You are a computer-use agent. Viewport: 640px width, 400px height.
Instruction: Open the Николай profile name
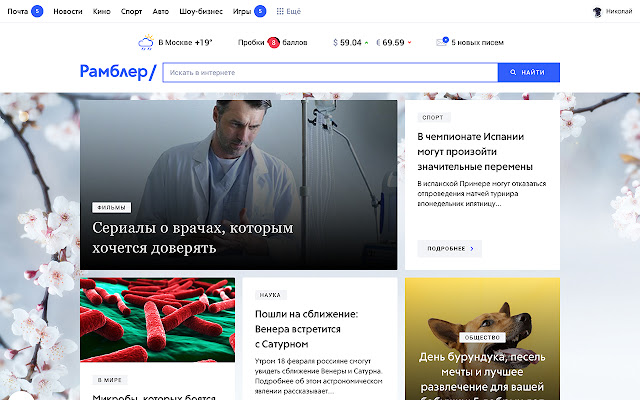pyautogui.click(x=619, y=11)
